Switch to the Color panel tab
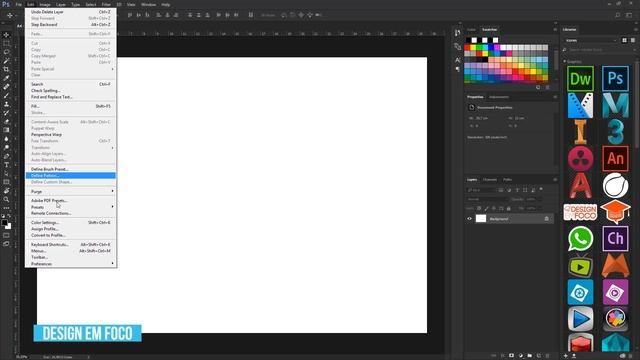The width and height of the screenshot is (640, 360). [471, 29]
